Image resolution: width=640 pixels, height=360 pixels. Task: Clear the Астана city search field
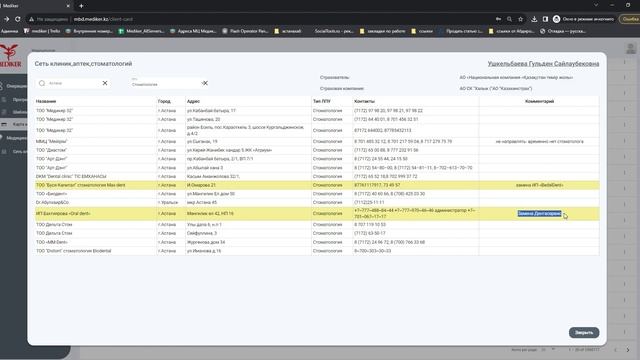105,83
